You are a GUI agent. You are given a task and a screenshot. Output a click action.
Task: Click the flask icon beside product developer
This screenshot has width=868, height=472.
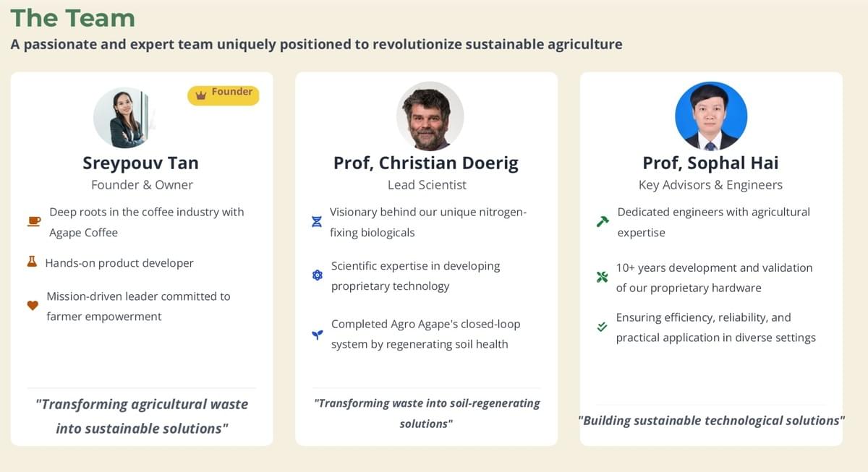(32, 262)
